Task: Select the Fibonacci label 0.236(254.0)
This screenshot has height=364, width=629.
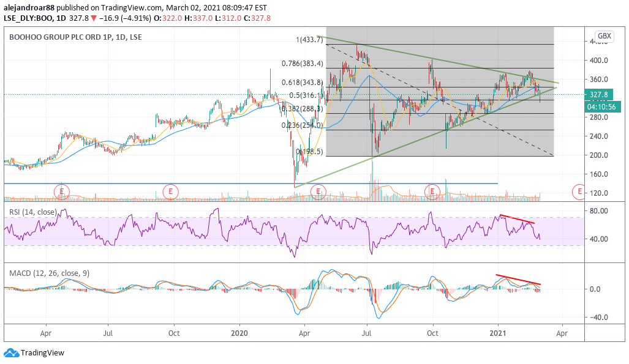Action: (x=302, y=125)
